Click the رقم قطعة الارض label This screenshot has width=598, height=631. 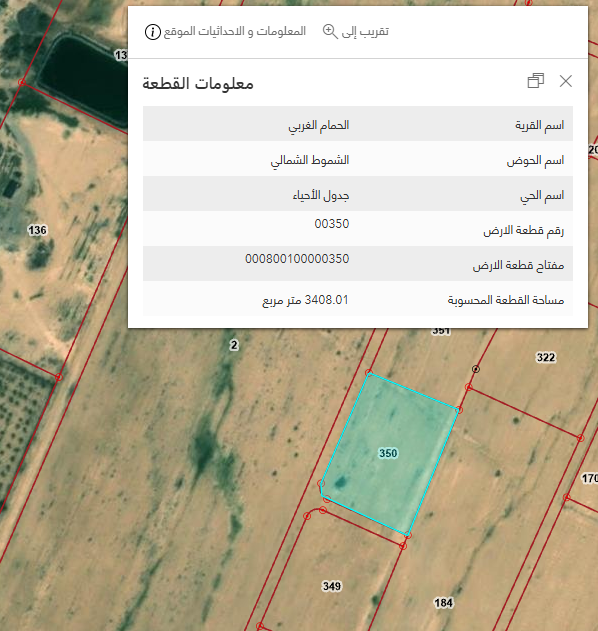[524, 230]
